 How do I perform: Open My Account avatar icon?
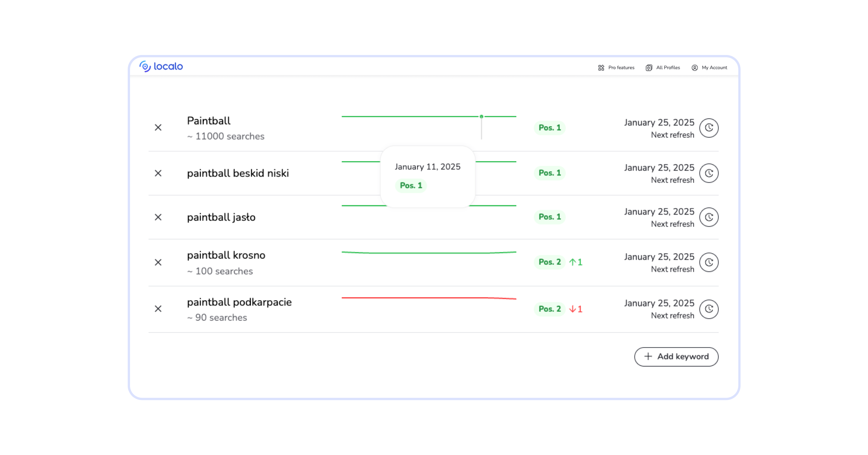(695, 67)
